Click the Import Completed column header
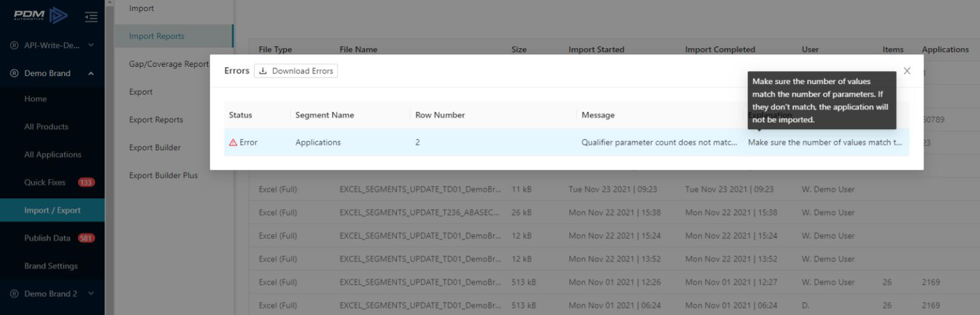980x315 pixels. pos(720,49)
